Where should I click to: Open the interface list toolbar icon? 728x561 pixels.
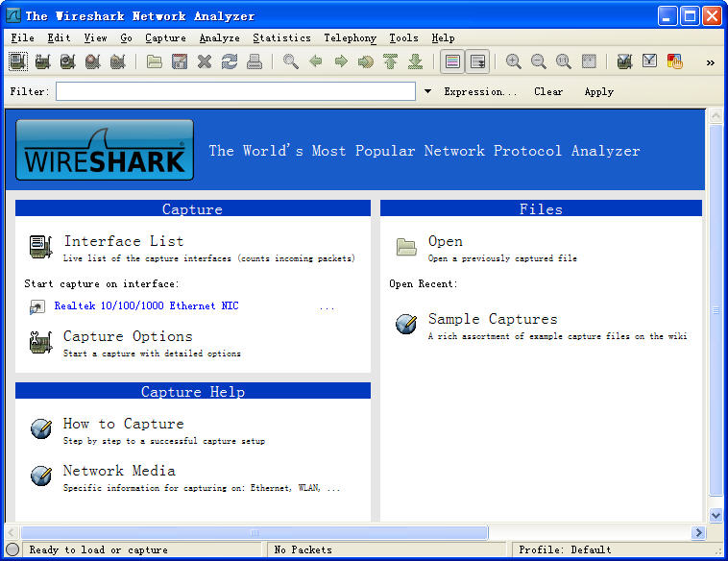point(18,62)
